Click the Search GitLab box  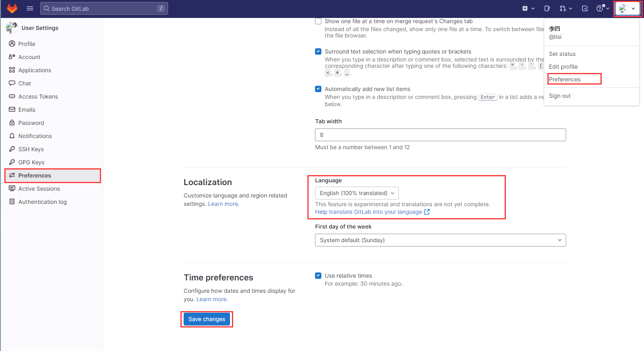tap(104, 8)
